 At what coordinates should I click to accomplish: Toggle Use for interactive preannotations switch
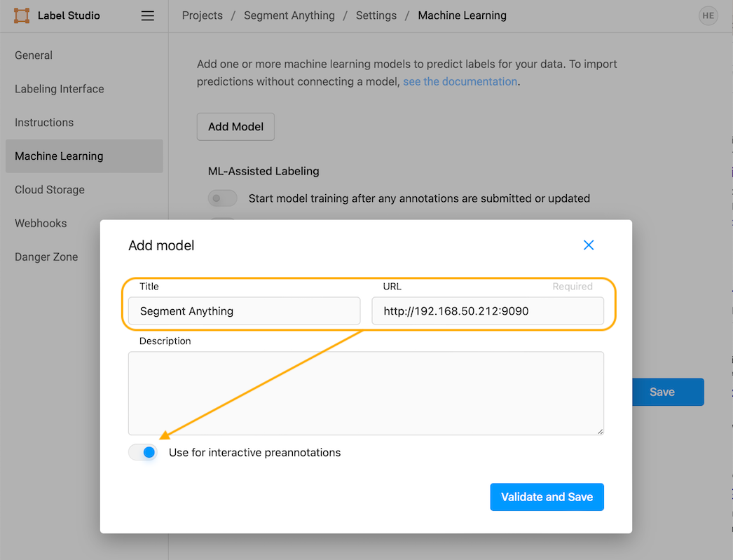tap(143, 453)
